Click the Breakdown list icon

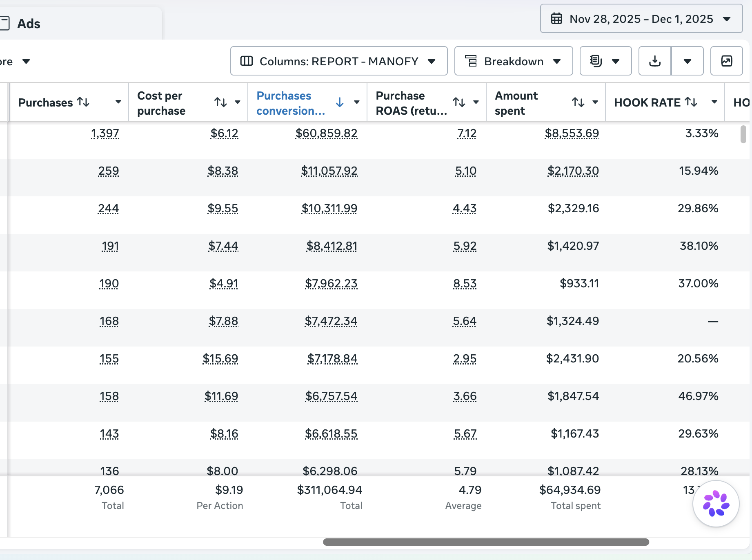coord(471,61)
